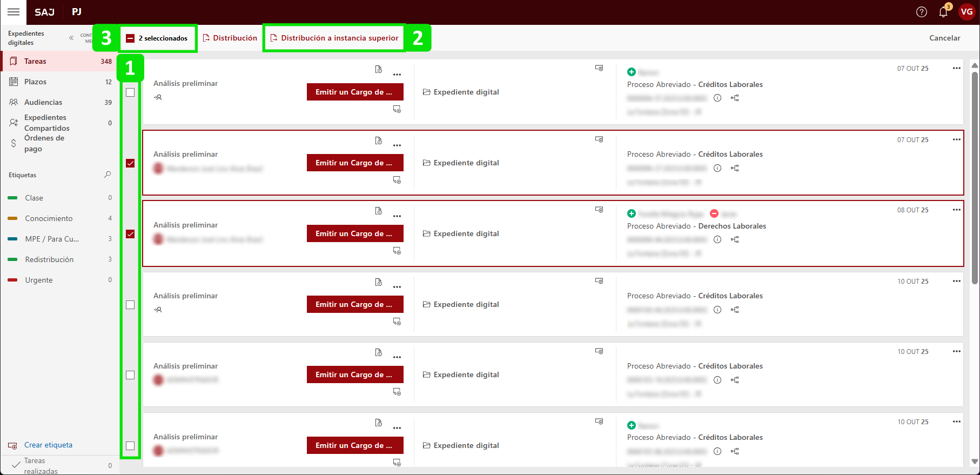Click document-clock icon in the first task card
Image resolution: width=980 pixels, height=475 pixels.
[x=379, y=69]
